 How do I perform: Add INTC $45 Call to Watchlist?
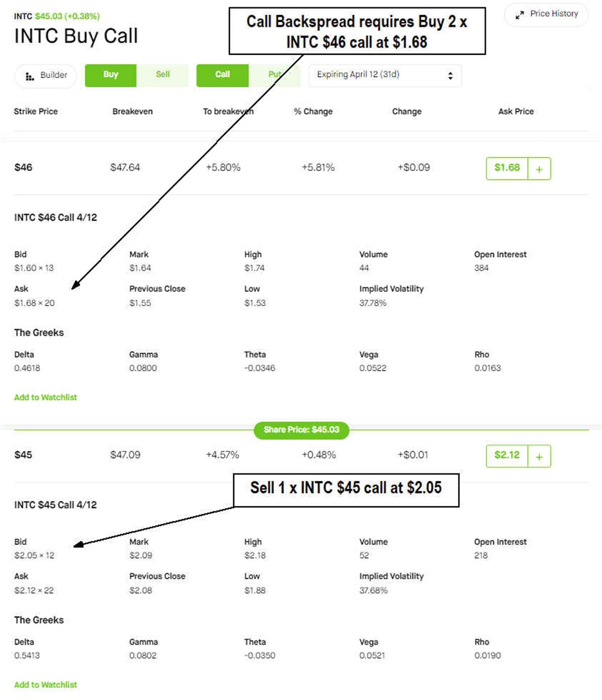(x=46, y=685)
